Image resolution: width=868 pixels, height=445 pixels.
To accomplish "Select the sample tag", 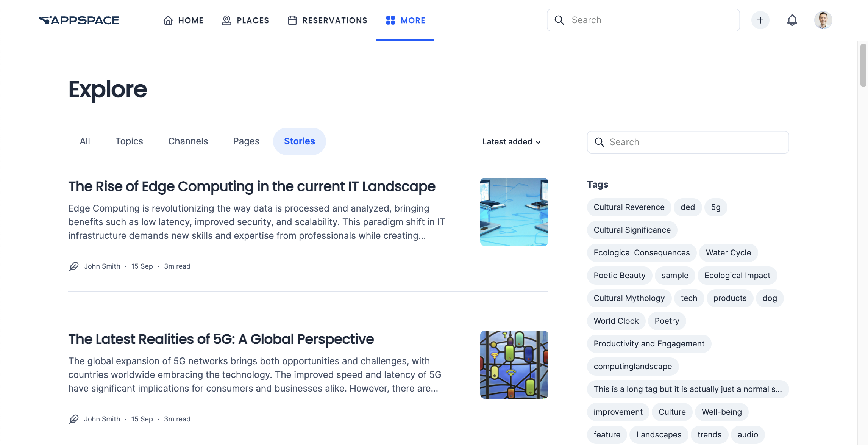I will [x=675, y=276].
